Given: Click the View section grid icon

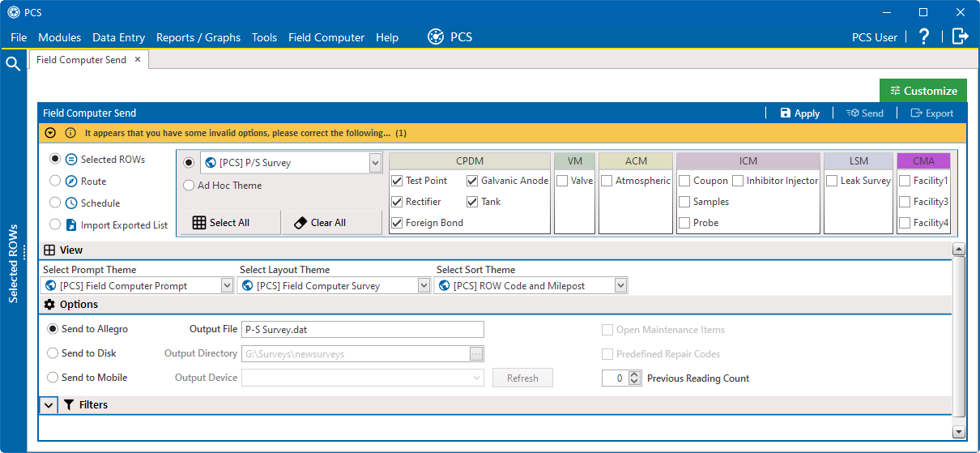Looking at the screenshot, I should coord(49,250).
